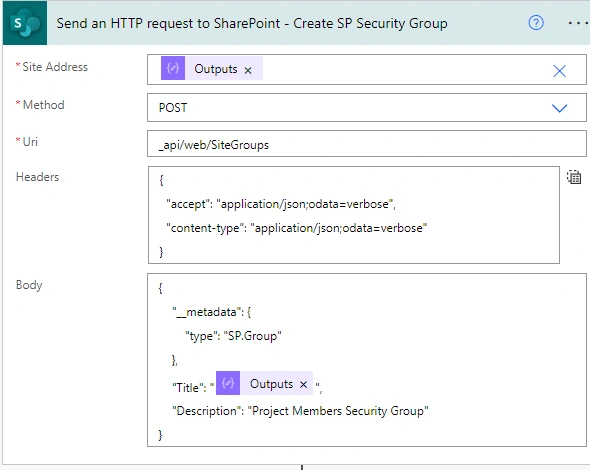
Task: Click the SharePoint connector icon
Action: pos(25,23)
